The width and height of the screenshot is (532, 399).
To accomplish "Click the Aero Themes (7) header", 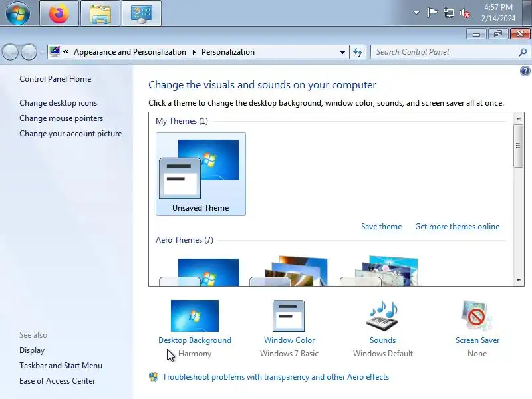I will pyautogui.click(x=184, y=240).
